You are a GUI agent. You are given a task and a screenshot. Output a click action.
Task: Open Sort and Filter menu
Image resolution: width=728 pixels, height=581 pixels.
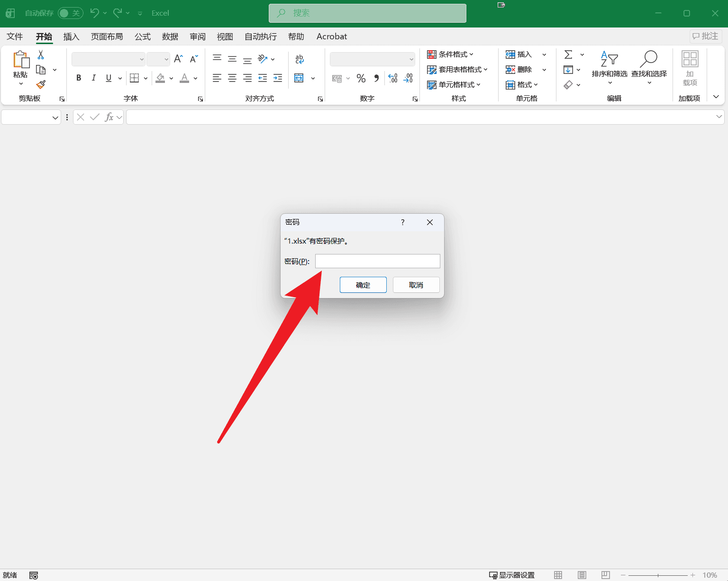point(610,67)
